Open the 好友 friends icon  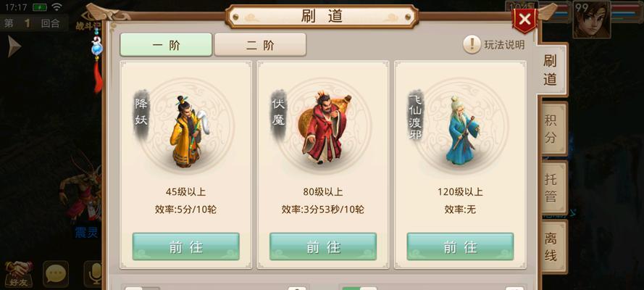[19, 274]
